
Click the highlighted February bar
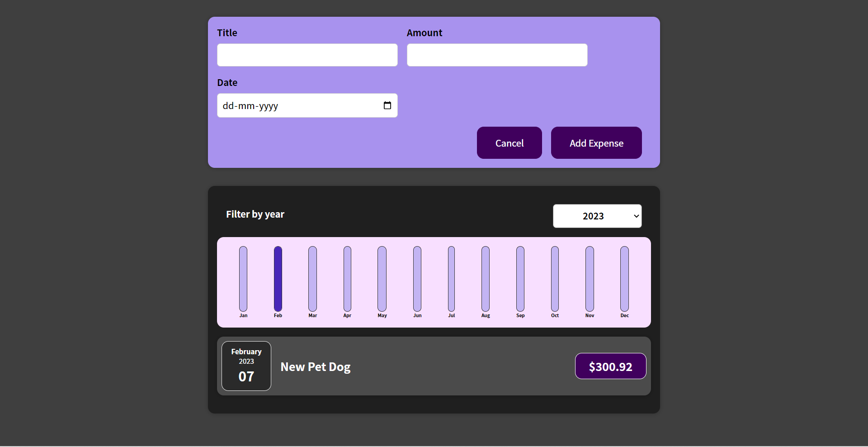[x=278, y=278]
